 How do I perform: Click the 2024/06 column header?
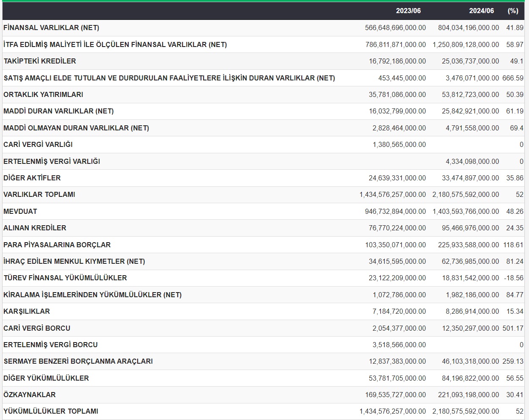[x=481, y=11]
